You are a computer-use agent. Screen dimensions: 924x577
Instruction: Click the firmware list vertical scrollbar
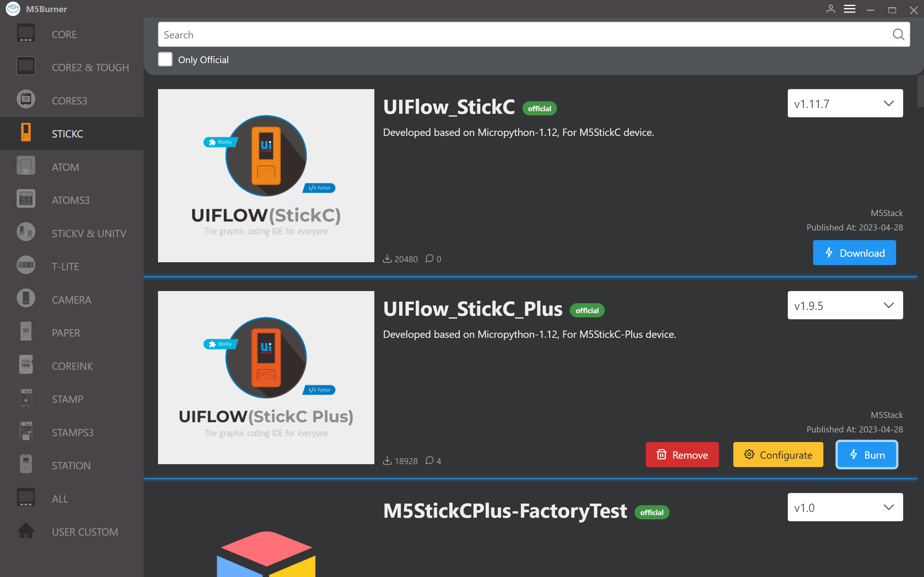coord(920,92)
